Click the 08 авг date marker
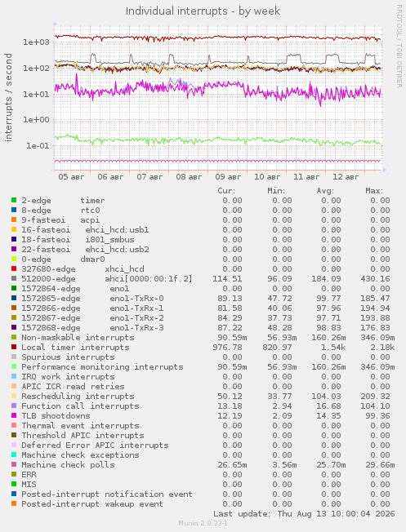 pyautogui.click(x=189, y=177)
